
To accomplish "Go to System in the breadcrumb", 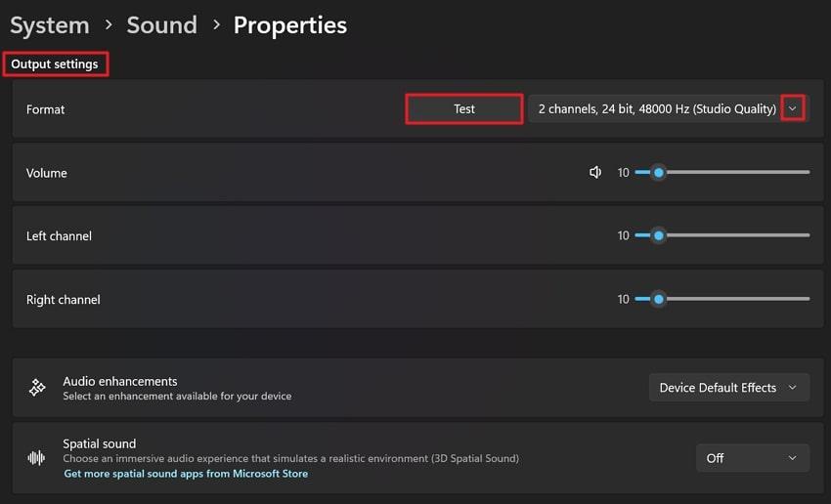I will [50, 25].
